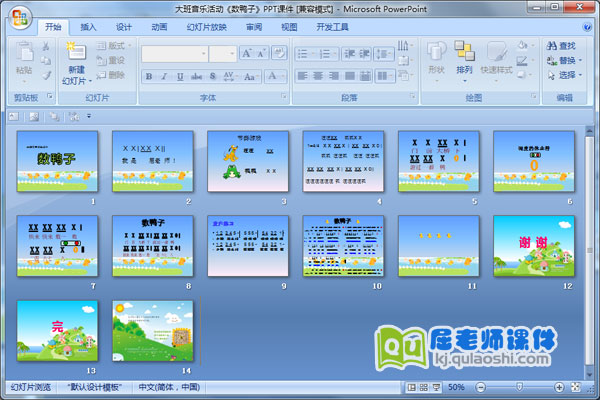Select slide 12 thumbnail
The image size is (600, 400).
(534, 246)
